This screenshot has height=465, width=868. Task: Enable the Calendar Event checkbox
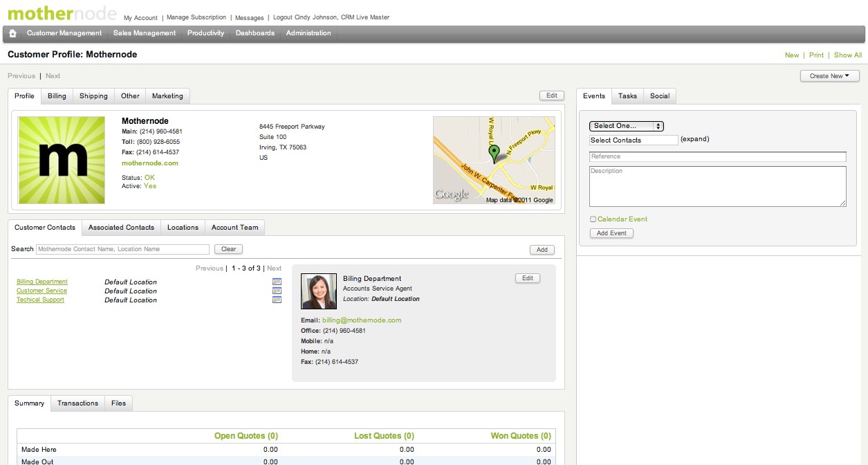[593, 219]
